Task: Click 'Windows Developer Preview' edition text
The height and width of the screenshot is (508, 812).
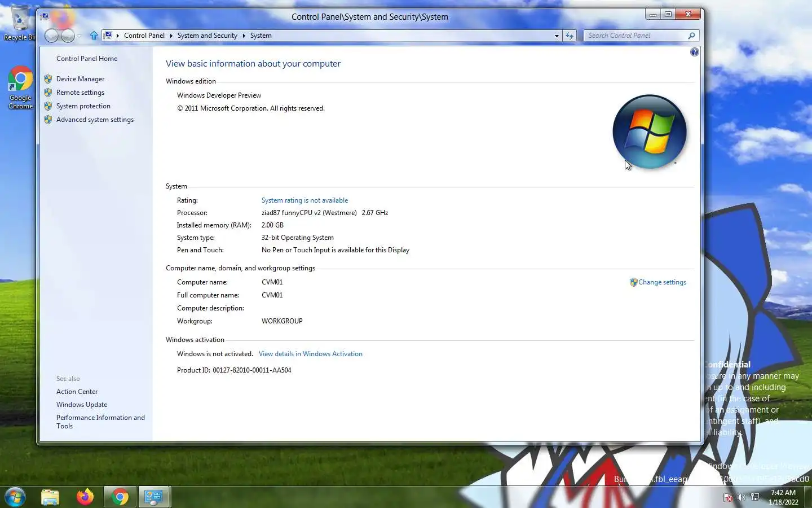Action: [219, 95]
